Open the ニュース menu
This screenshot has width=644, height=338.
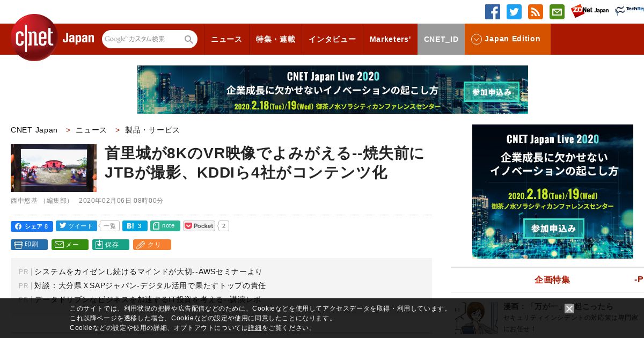pyautogui.click(x=226, y=39)
